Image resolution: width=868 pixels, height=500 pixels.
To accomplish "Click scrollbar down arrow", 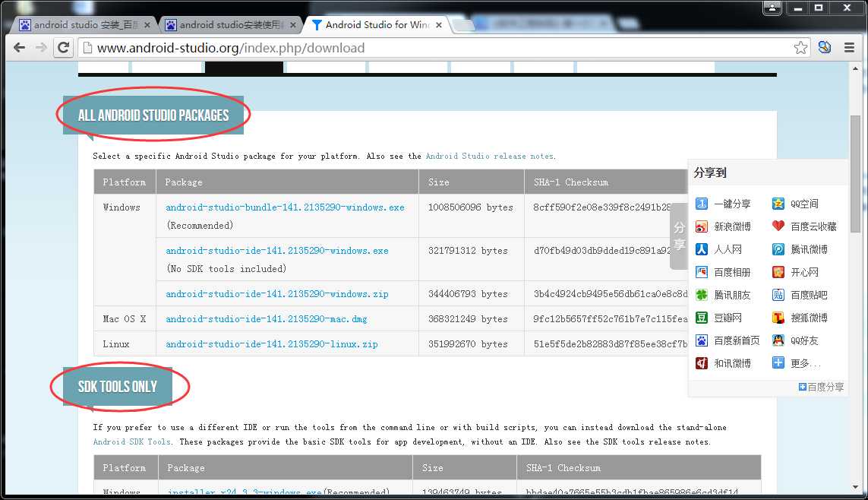I will [x=855, y=487].
